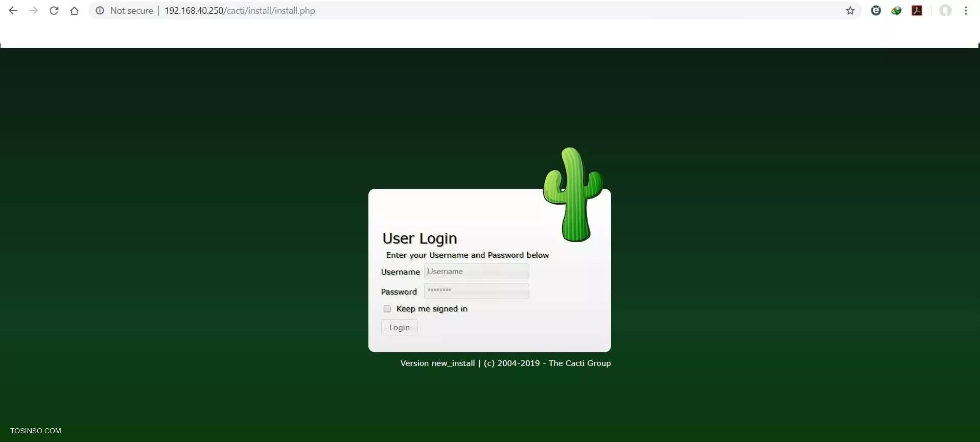Select the address bar URL text
980x442 pixels.
240,11
